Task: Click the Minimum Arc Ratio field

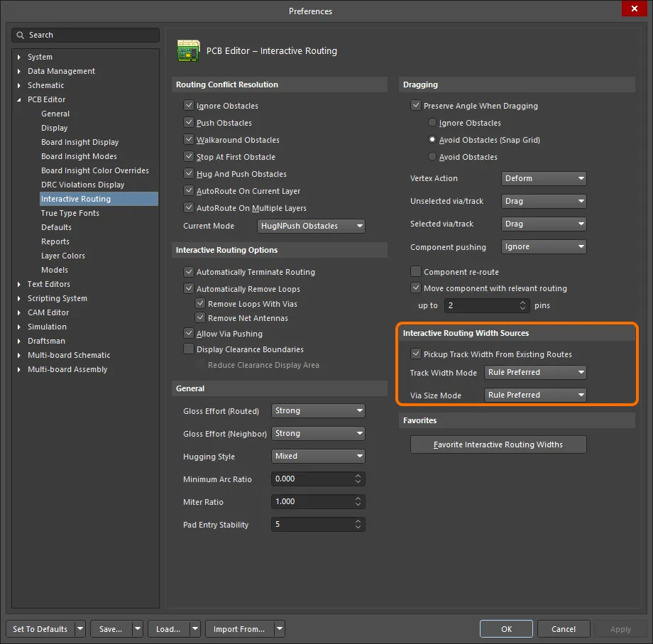Action: tap(318, 479)
